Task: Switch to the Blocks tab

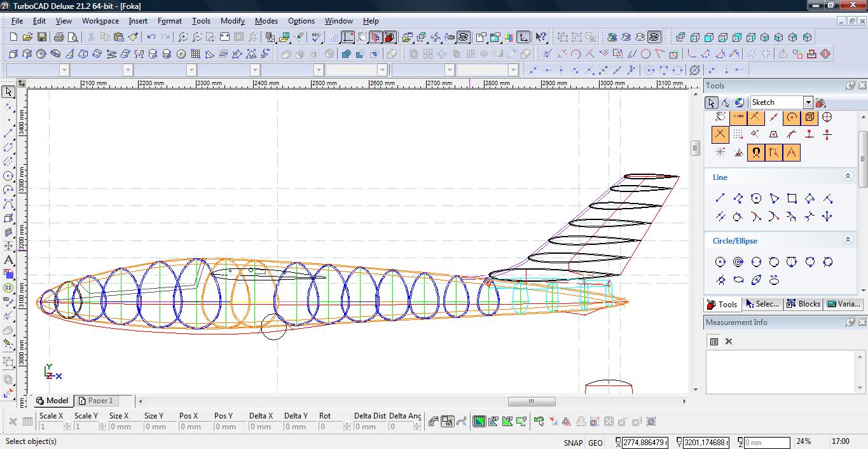Action: click(803, 304)
